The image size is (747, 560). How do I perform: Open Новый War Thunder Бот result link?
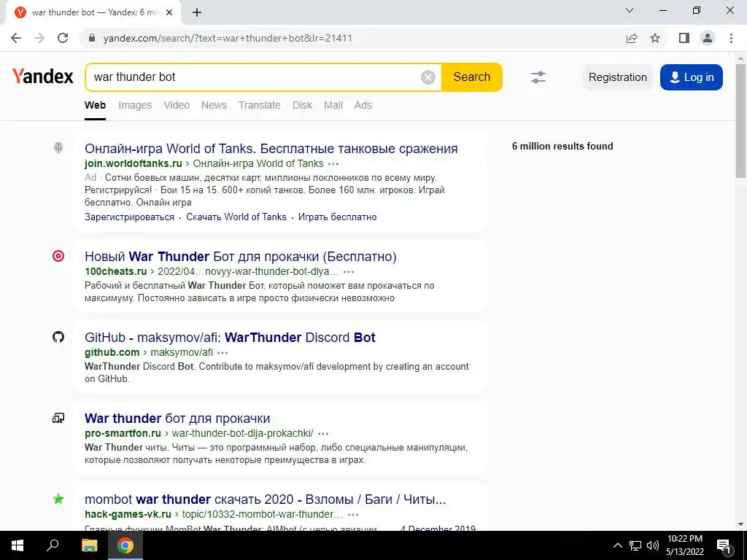(x=241, y=257)
